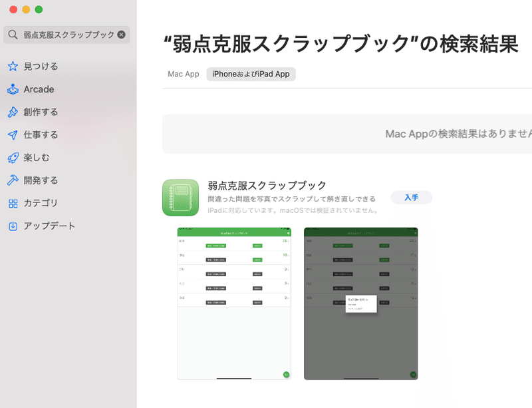Viewport: 532px width, 408px height.
Task: Click the search results page heading
Action: click(340, 44)
